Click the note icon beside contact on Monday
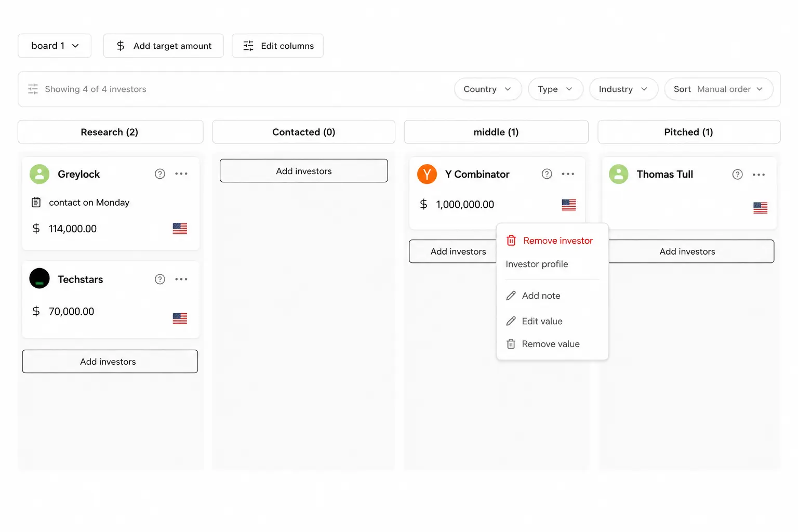The image size is (798, 532). 36,202
